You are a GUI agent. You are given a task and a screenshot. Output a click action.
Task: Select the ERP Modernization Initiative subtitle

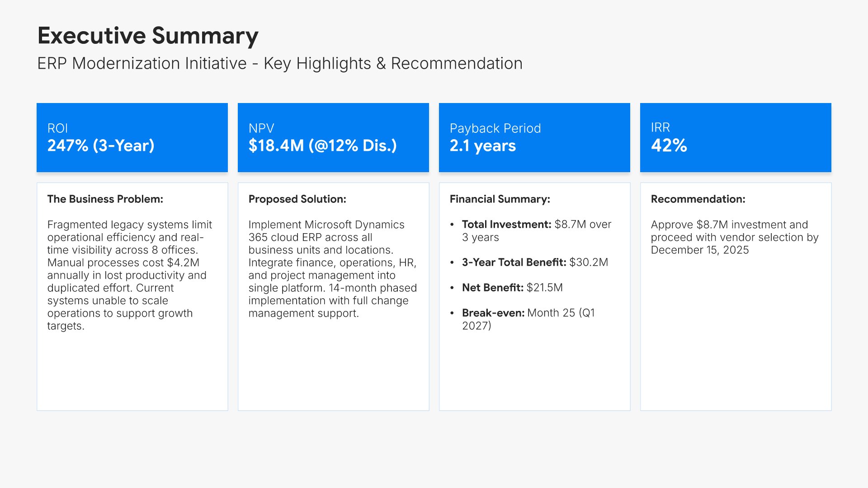coord(279,63)
